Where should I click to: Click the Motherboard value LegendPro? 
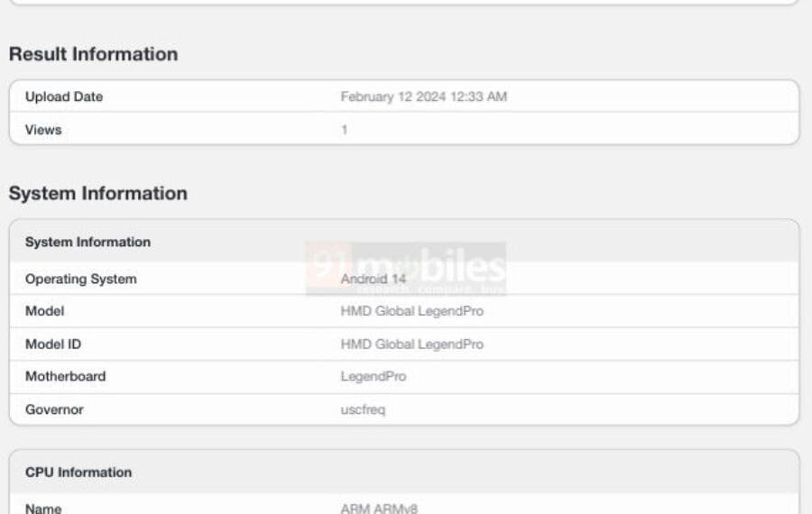coord(373,376)
